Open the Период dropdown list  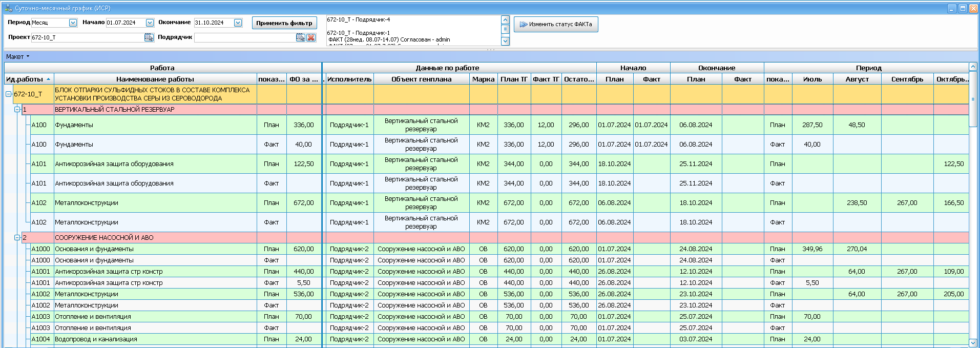(73, 23)
